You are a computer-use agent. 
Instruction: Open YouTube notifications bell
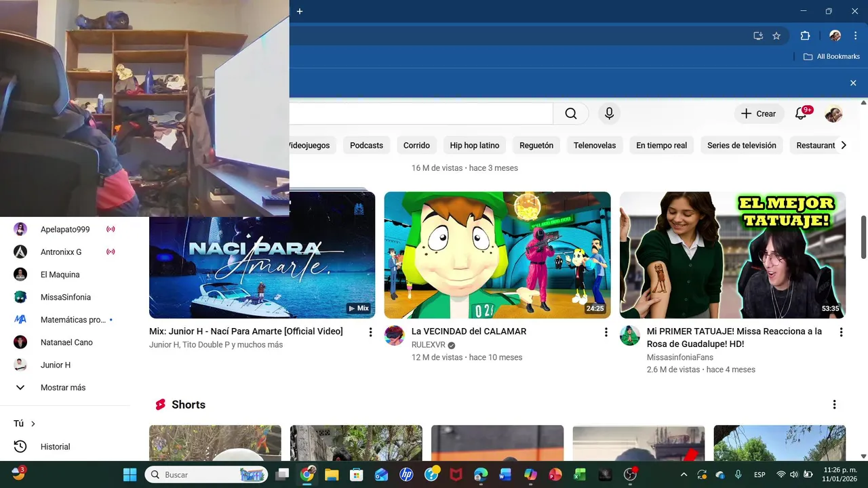click(801, 114)
